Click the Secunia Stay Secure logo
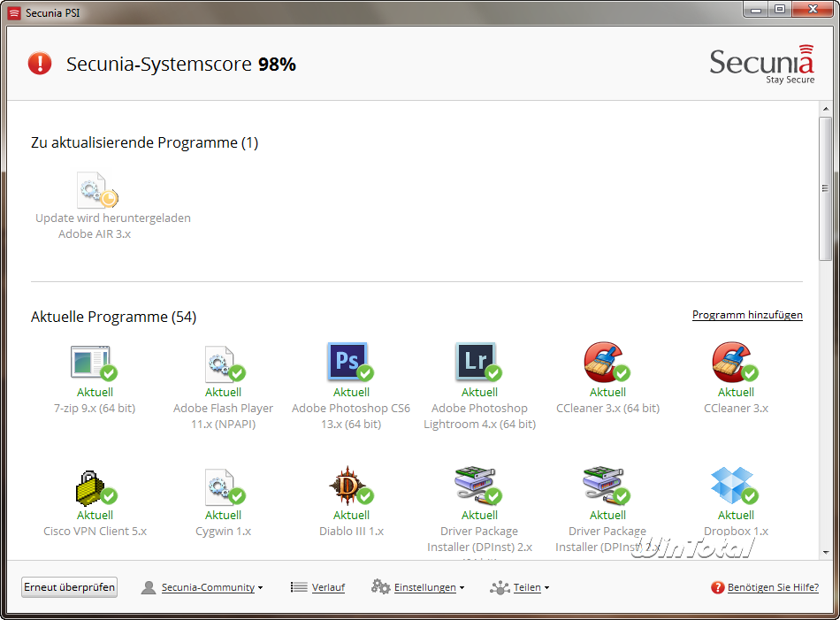Image resolution: width=840 pixels, height=620 pixels. point(762,65)
